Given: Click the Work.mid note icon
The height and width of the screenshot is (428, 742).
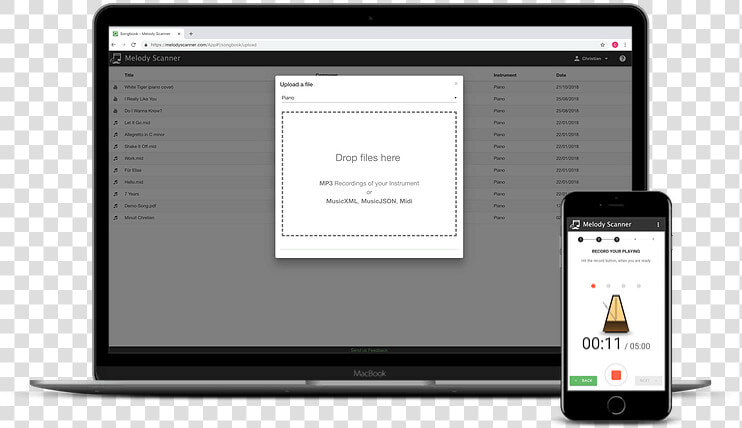Looking at the screenshot, I should point(115,158).
